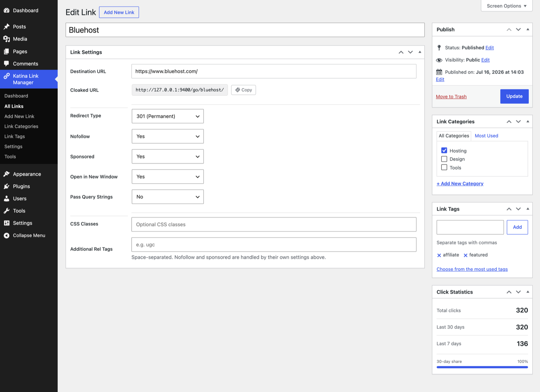Move Click Statistics panel down
Image resolution: width=540 pixels, height=392 pixels.
click(x=518, y=292)
